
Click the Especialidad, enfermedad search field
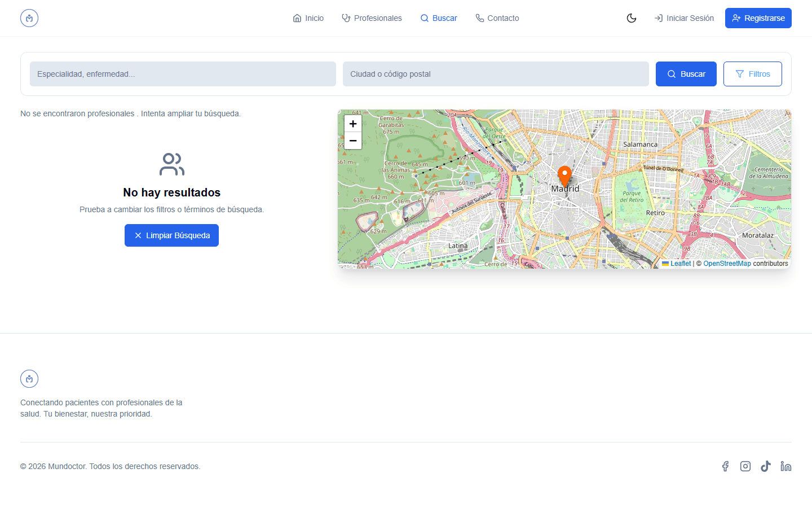183,73
